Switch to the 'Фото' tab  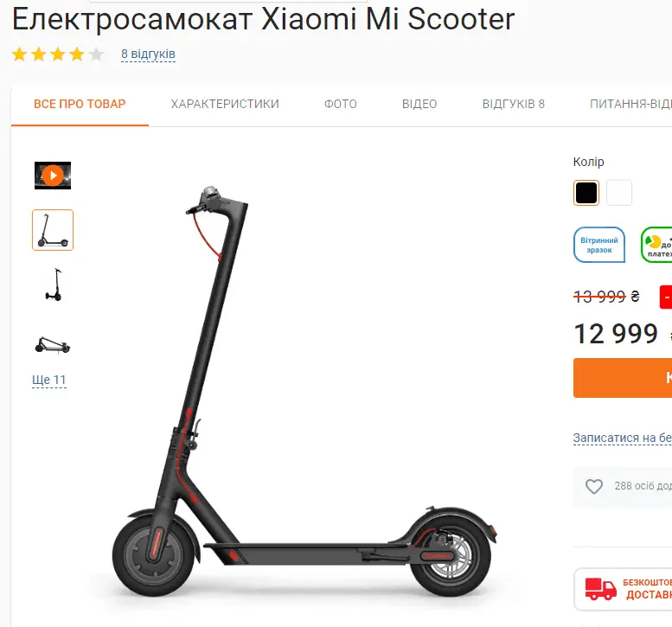pyautogui.click(x=340, y=104)
